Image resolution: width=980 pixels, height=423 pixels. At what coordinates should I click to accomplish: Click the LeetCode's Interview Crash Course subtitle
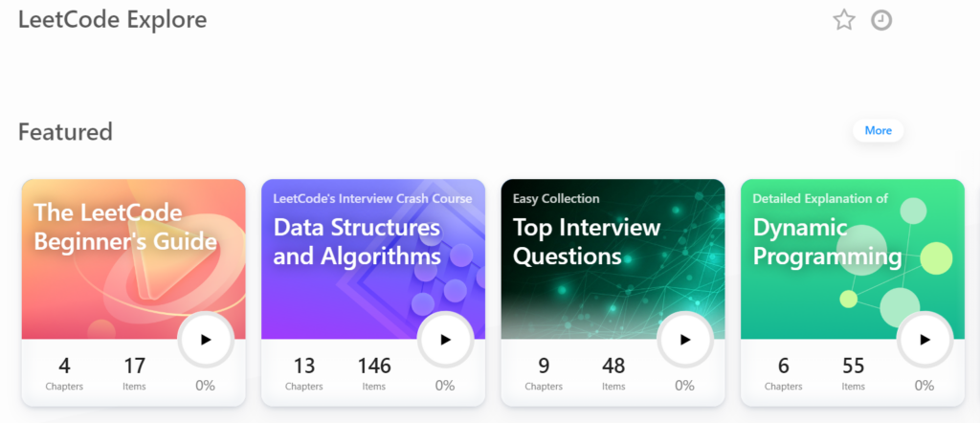click(x=372, y=199)
